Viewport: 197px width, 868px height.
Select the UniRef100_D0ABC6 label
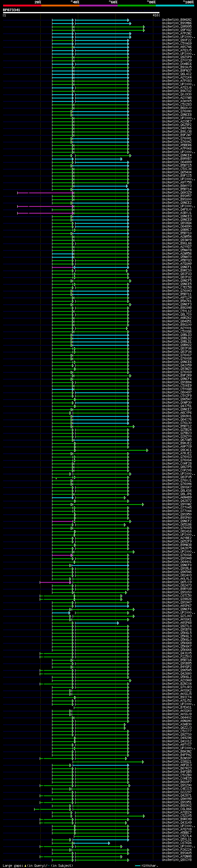click(x=177, y=64)
